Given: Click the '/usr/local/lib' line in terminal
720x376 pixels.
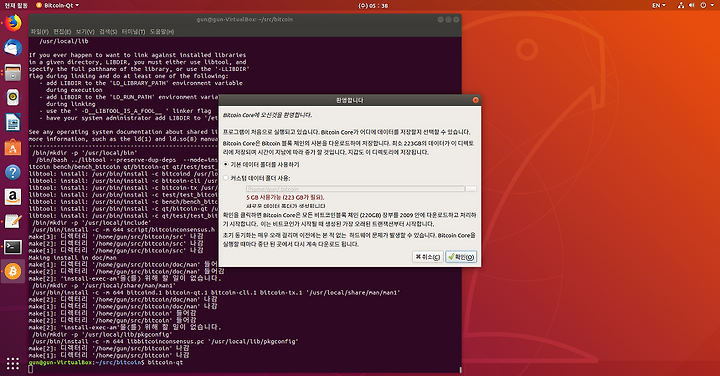Looking at the screenshot, I should tap(64, 41).
